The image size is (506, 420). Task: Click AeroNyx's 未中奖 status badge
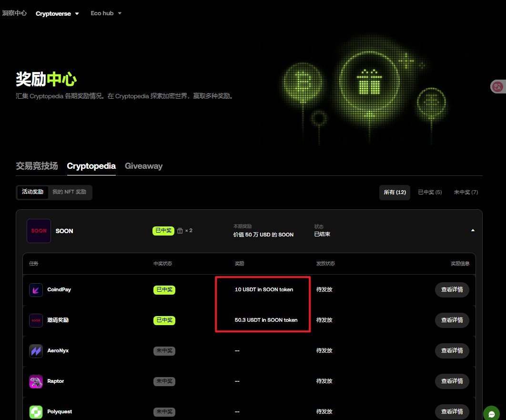(x=164, y=350)
